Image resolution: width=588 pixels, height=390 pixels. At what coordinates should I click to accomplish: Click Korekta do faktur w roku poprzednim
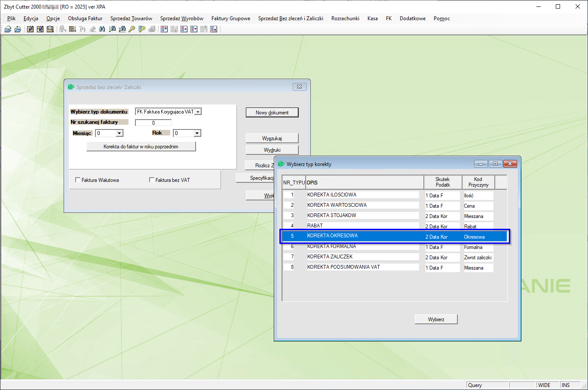click(x=141, y=147)
